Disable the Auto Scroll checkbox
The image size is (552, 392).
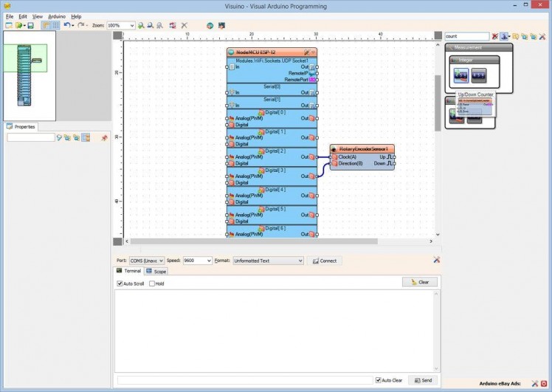tap(120, 283)
